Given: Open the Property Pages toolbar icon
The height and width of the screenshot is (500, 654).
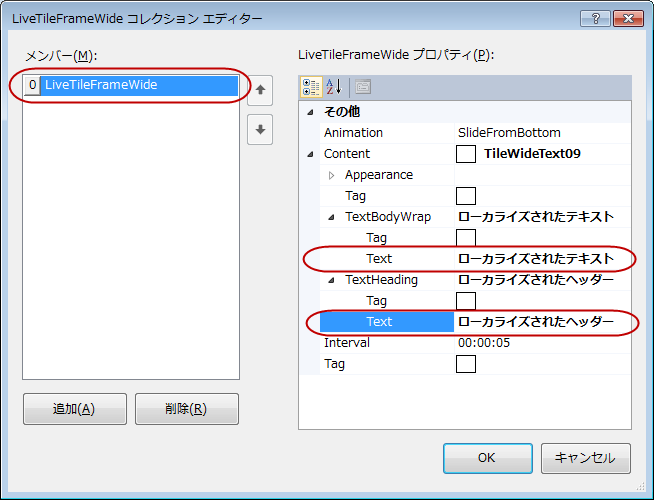Looking at the screenshot, I should (x=363, y=87).
